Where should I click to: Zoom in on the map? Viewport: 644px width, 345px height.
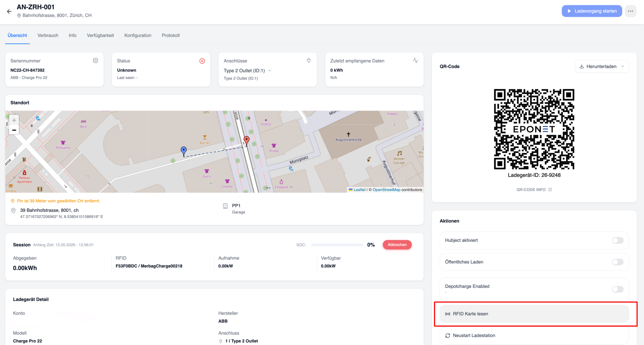point(14,120)
